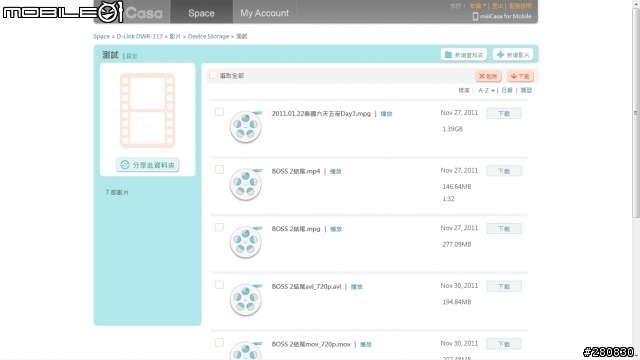Go to Space in the breadcrumb

(101, 36)
